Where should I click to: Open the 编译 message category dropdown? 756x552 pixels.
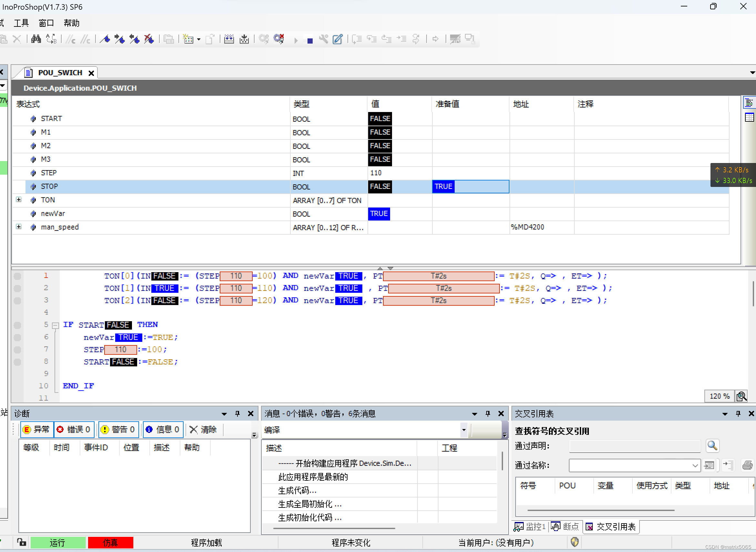tap(463, 430)
